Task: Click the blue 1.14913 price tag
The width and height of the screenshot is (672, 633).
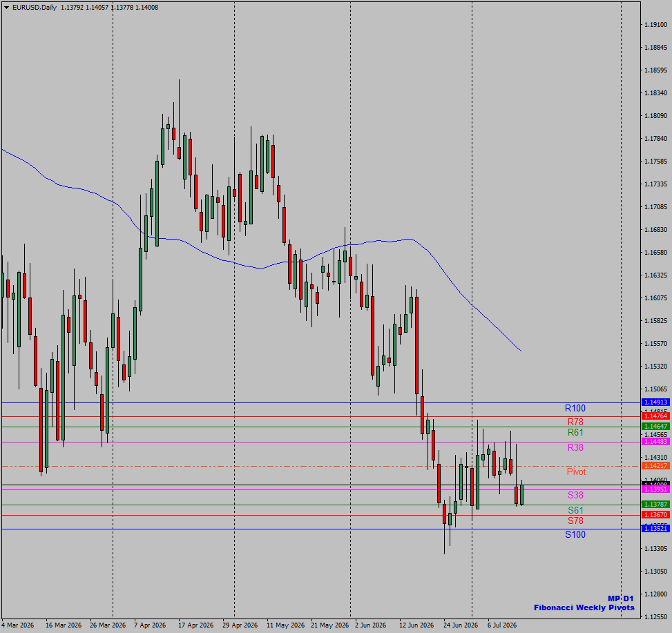Action: click(x=655, y=402)
